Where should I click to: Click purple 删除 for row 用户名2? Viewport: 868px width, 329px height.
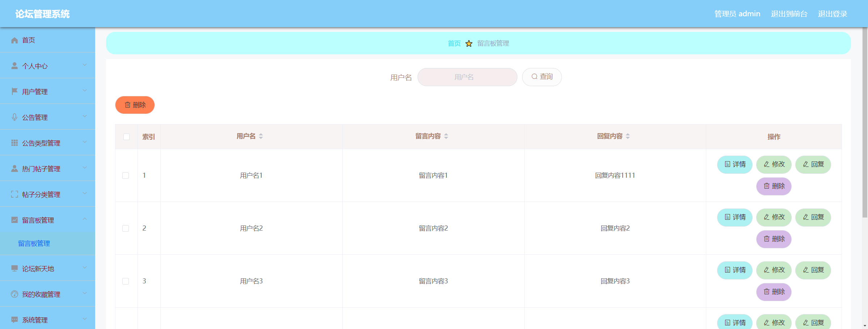coord(774,239)
